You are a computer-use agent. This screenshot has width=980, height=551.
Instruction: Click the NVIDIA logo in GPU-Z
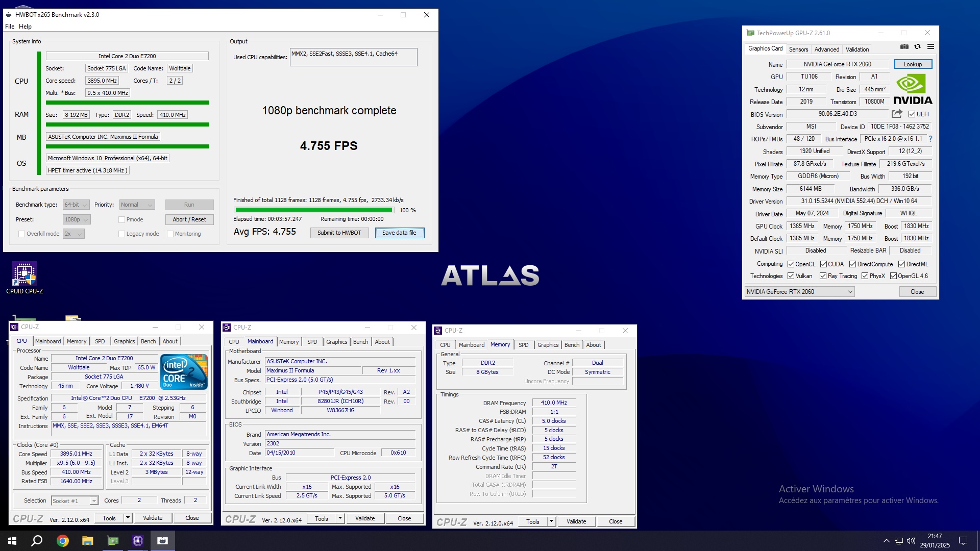tap(913, 90)
